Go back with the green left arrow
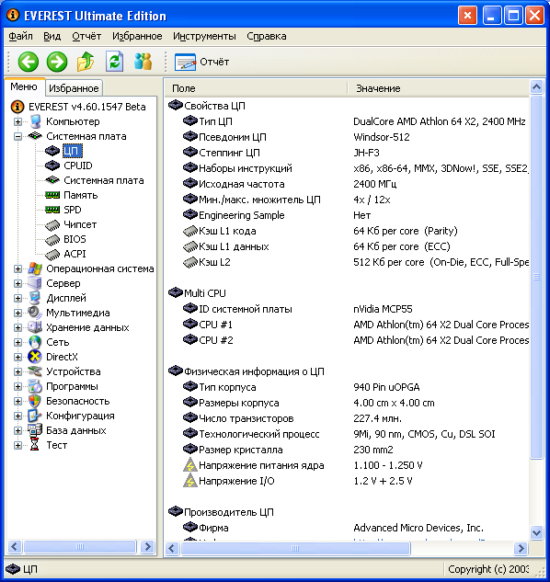 [x=28, y=62]
